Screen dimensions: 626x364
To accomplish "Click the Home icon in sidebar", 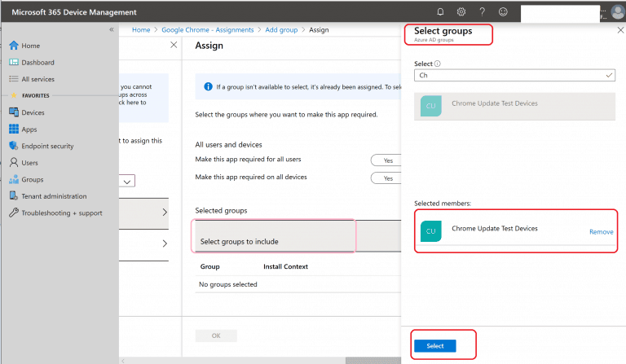I will coord(14,46).
